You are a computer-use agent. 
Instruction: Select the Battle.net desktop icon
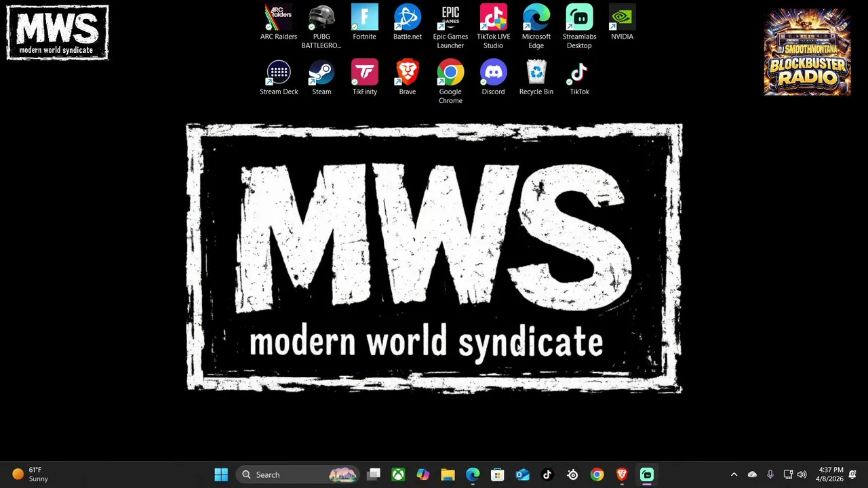click(x=408, y=23)
